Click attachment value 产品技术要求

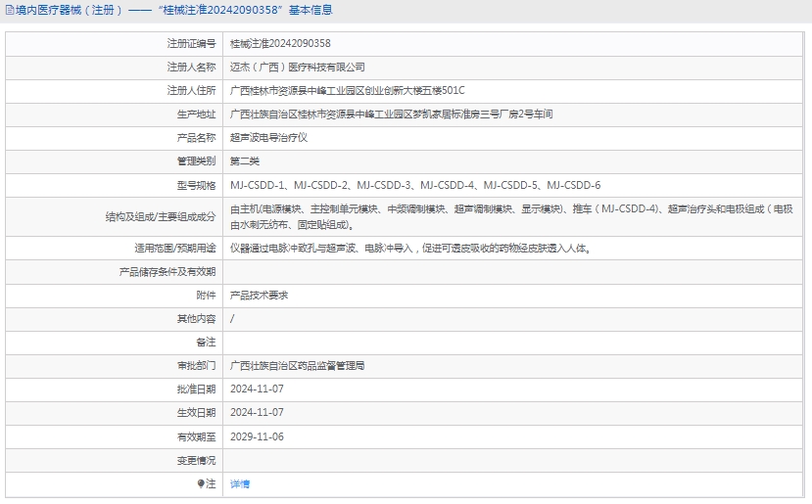259,295
